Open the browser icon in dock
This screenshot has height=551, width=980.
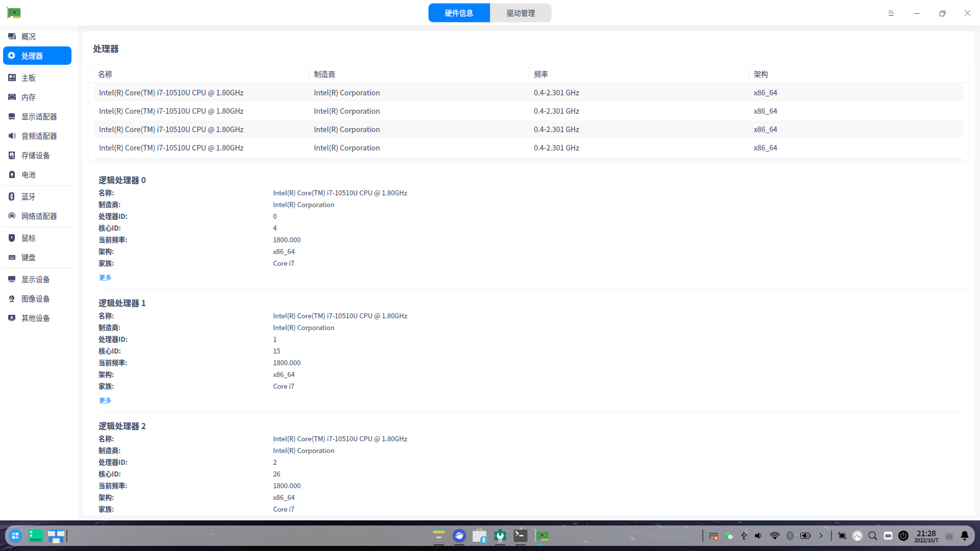point(459,536)
